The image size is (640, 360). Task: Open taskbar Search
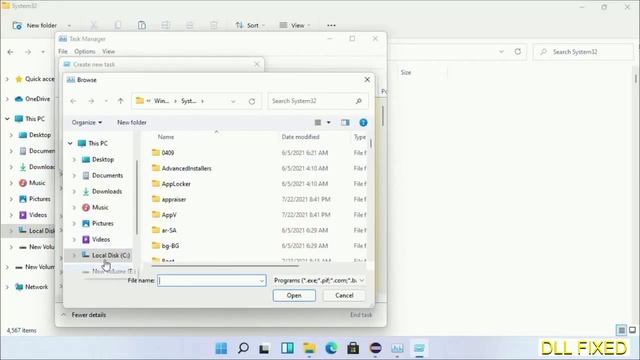[x=243, y=348]
